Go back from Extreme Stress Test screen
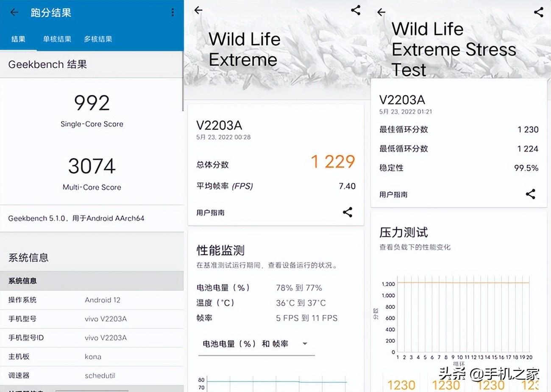This screenshot has width=551, height=392. tap(381, 12)
